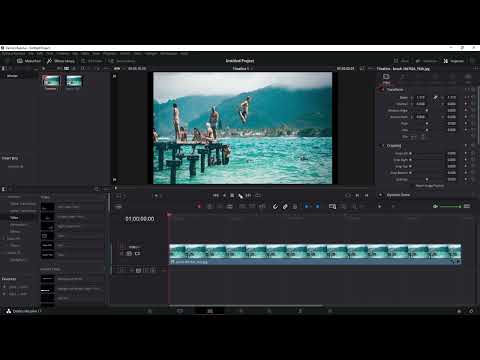This screenshot has width=480, height=360.
Task: Open the Timeline 1 name dropdown
Action: [242, 69]
